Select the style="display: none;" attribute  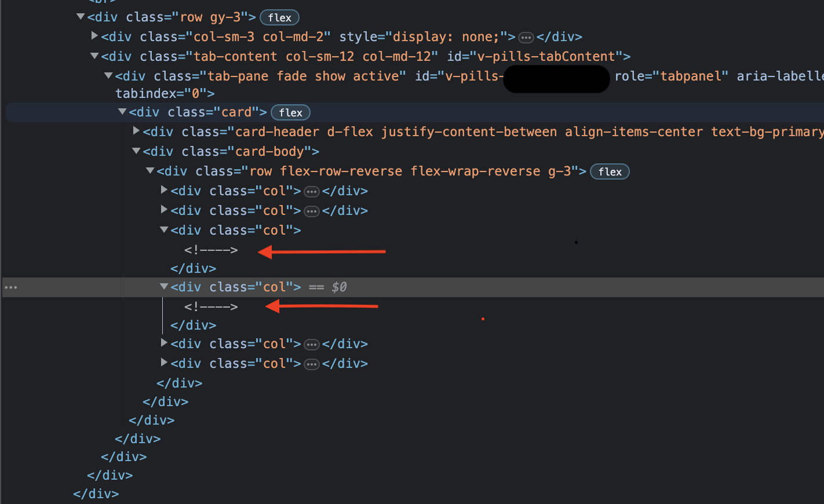(x=424, y=37)
